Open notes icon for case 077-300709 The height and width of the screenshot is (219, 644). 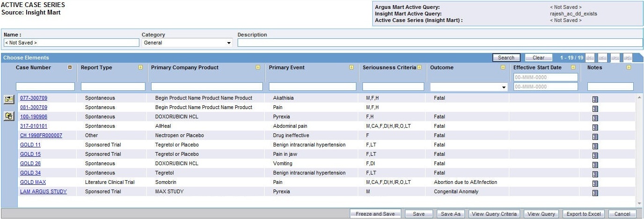pyautogui.click(x=595, y=99)
